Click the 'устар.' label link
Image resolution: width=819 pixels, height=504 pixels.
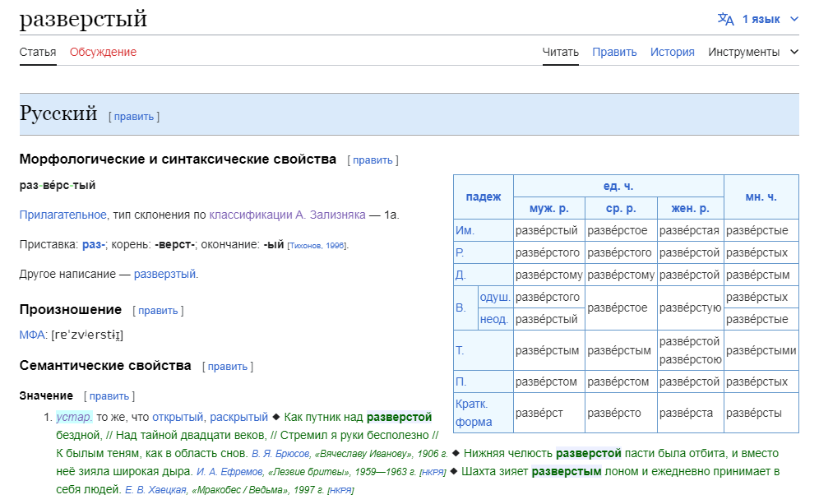click(74, 417)
